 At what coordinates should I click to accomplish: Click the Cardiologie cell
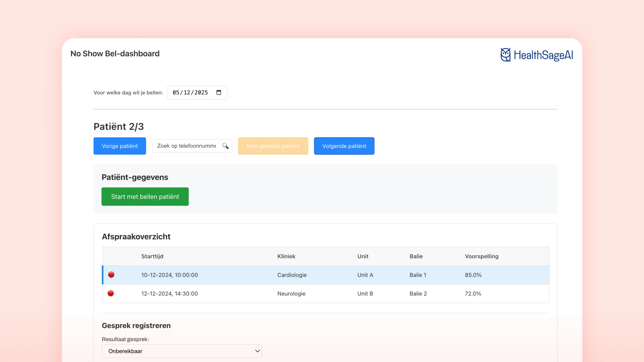(x=292, y=275)
